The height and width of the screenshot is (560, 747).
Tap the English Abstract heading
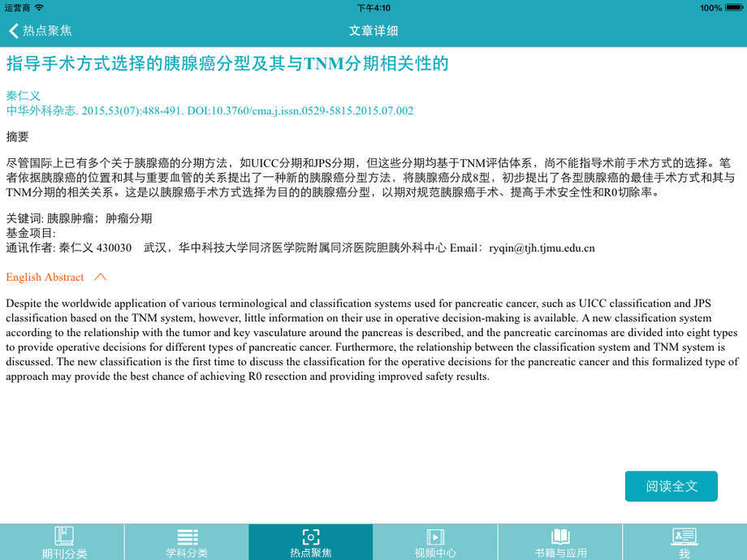coord(45,277)
